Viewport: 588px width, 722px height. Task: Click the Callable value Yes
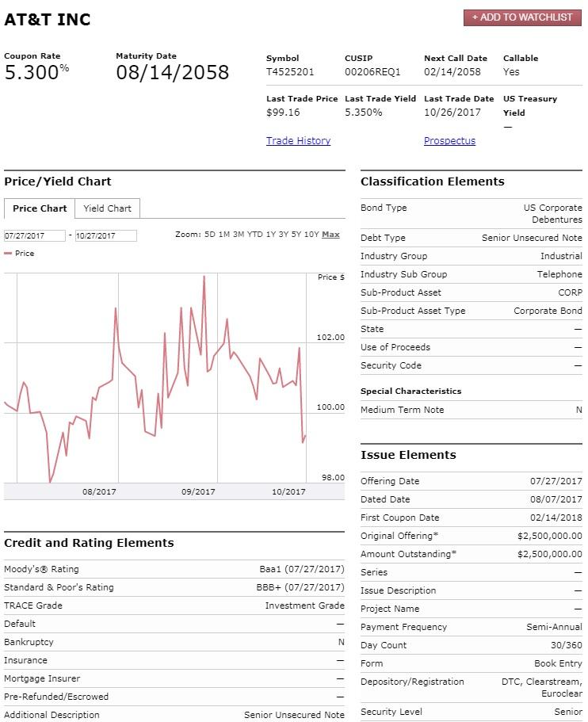pos(511,72)
